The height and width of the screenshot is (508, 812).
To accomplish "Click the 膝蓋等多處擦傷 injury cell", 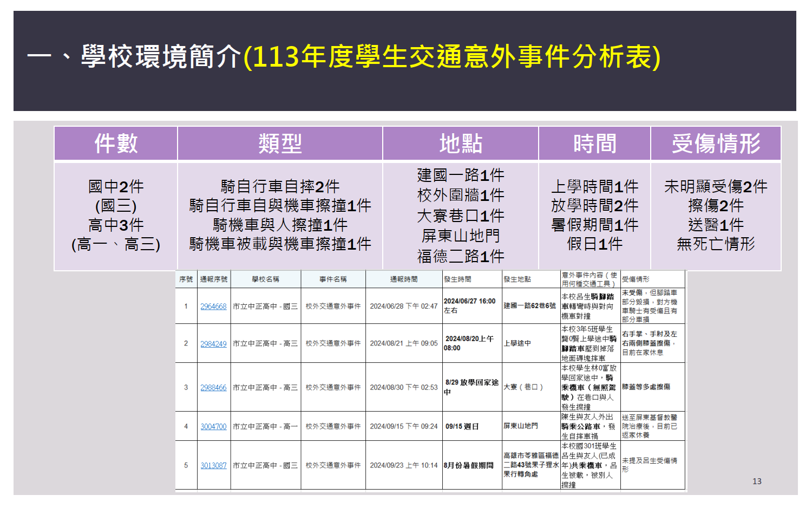I will click(x=646, y=387).
